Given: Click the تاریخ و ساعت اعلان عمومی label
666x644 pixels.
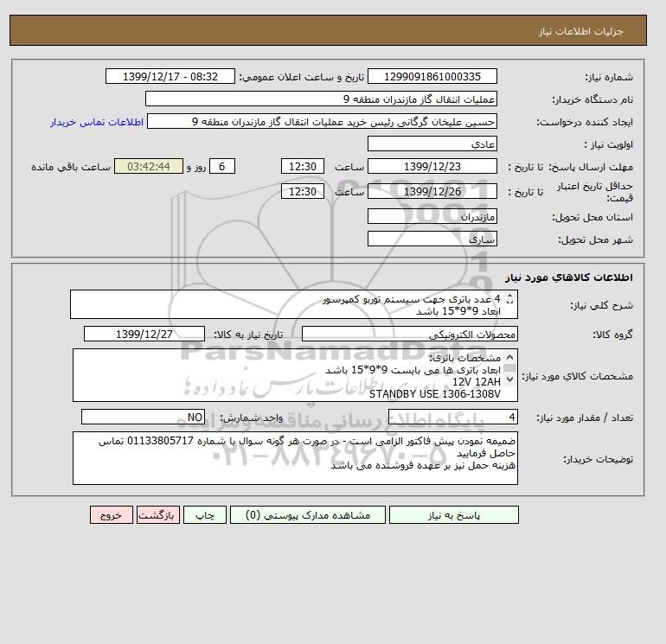Looking at the screenshot, I should click(x=302, y=77).
